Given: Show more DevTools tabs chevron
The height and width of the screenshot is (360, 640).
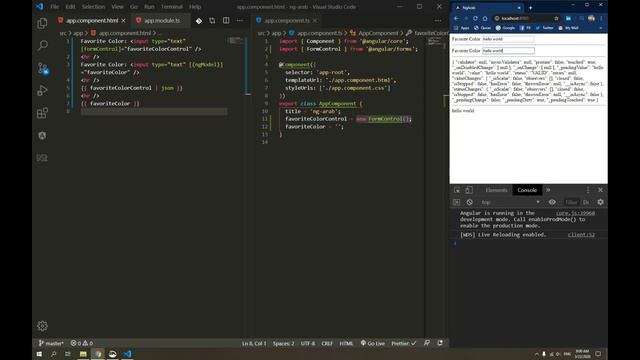Looking at the screenshot, I should [x=548, y=190].
